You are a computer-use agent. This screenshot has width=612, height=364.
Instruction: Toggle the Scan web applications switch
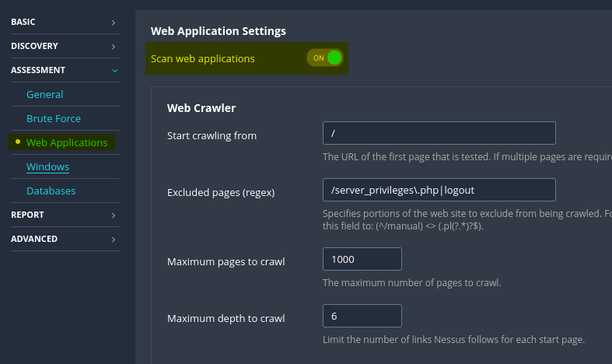click(x=324, y=58)
